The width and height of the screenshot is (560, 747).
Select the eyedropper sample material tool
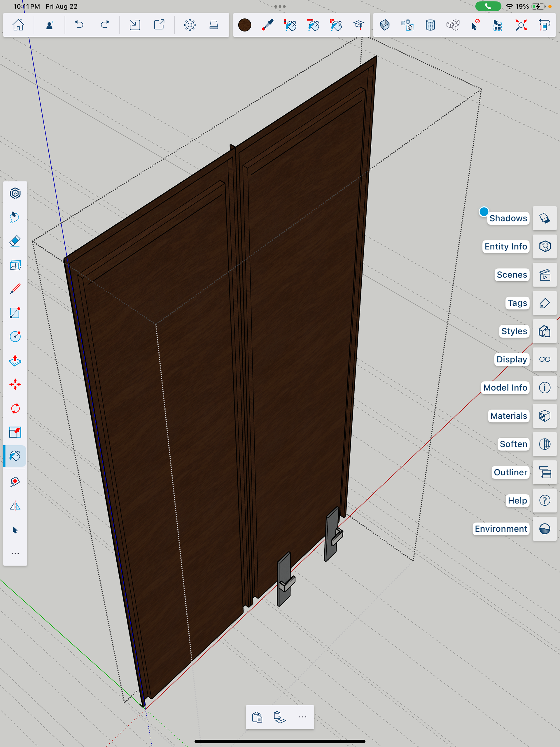pyautogui.click(x=268, y=25)
